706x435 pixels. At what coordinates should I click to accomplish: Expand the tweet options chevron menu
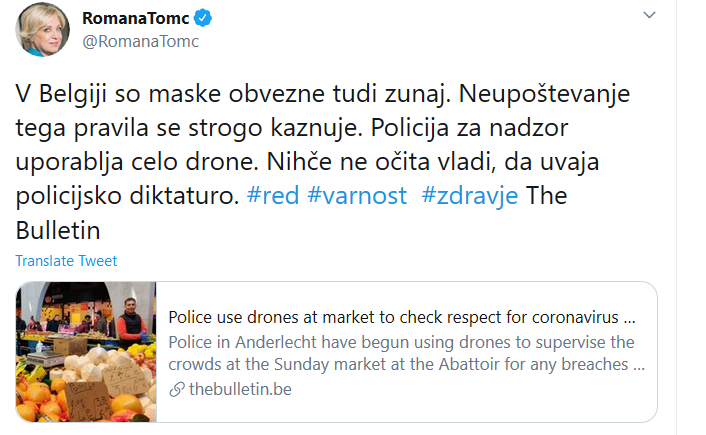tap(649, 15)
